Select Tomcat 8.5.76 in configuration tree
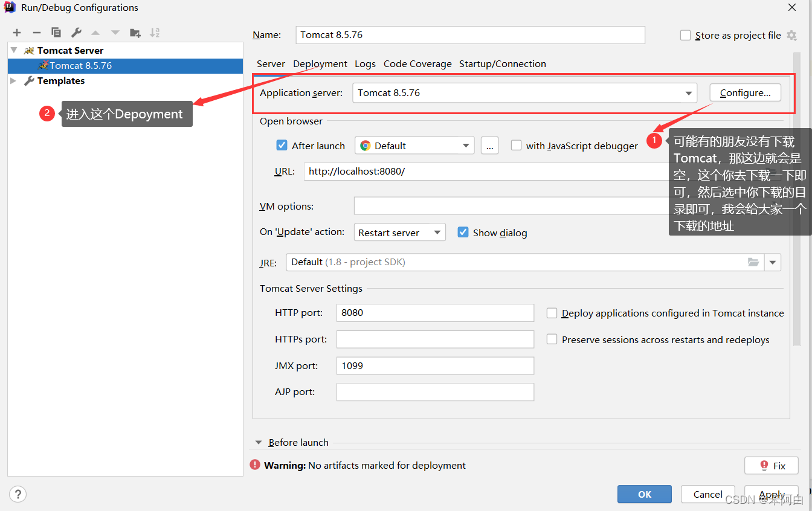The height and width of the screenshot is (511, 812). (x=126, y=66)
